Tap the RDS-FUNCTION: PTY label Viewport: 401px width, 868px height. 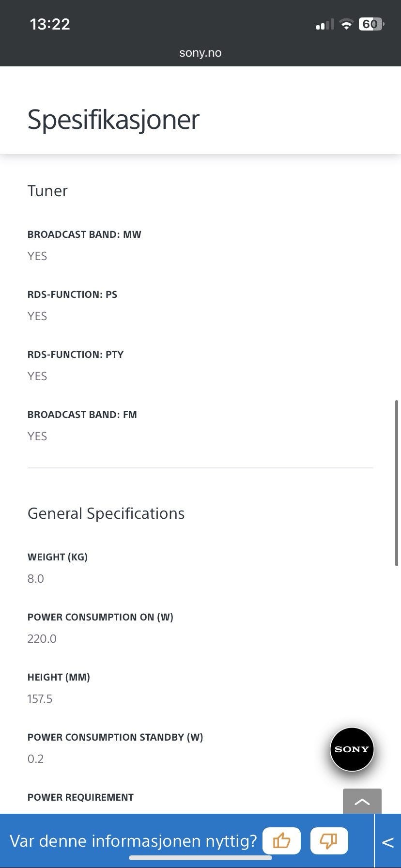[x=76, y=355]
